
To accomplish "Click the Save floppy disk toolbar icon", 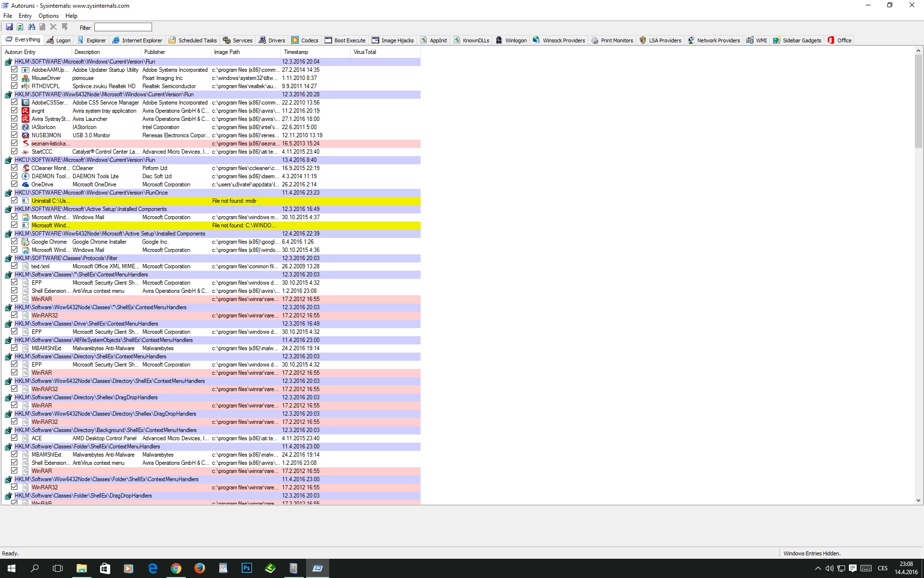I will point(9,27).
